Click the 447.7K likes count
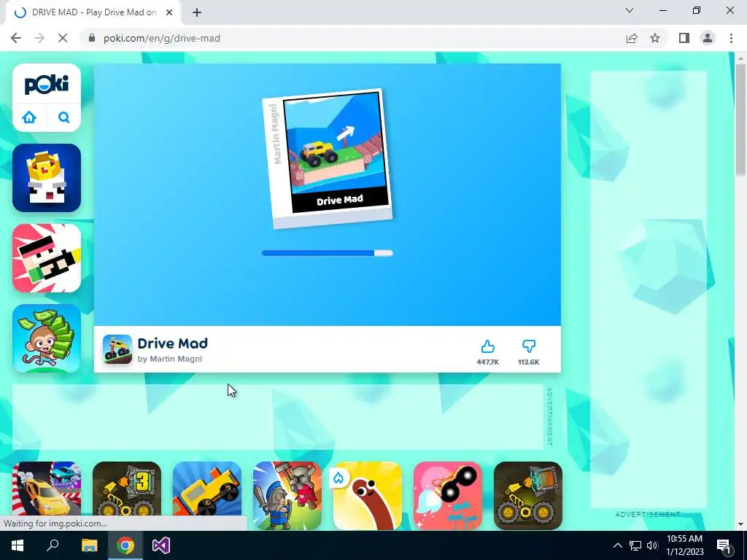This screenshot has height=560, width=747. (487, 362)
